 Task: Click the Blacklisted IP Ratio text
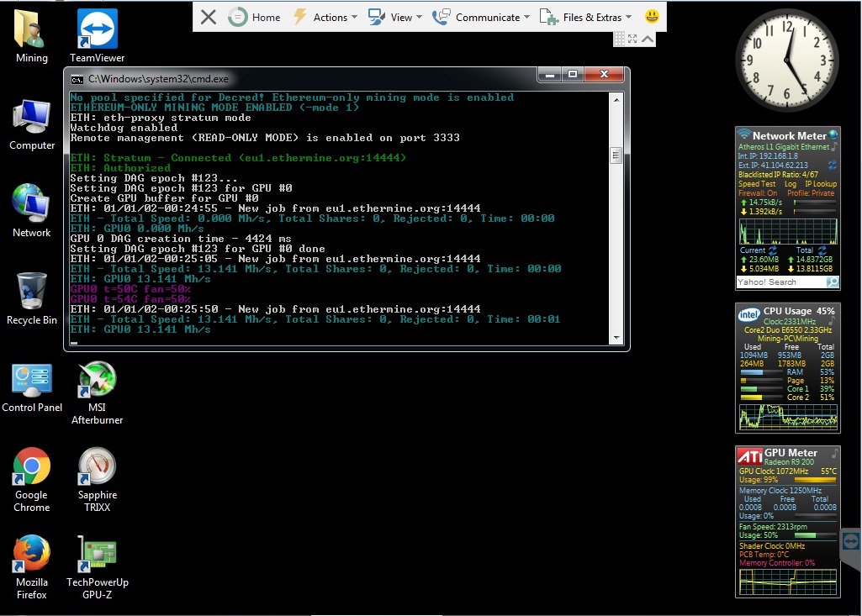coord(778,175)
